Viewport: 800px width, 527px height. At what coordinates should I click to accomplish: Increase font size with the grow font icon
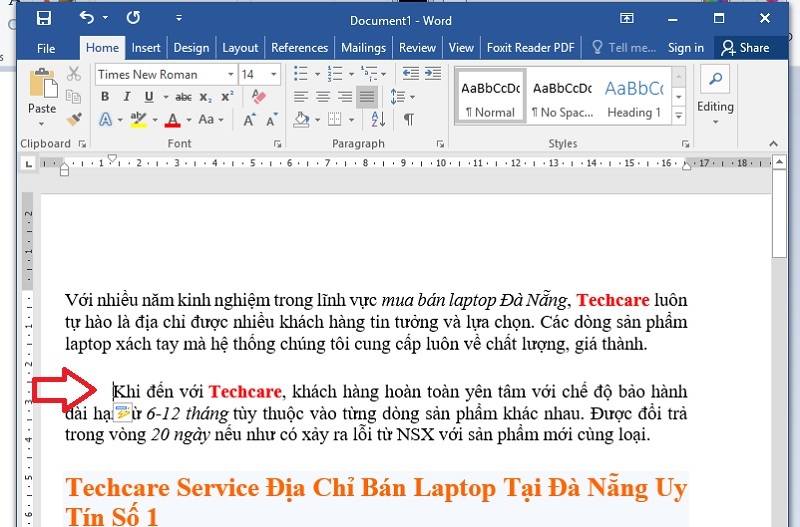pos(249,119)
